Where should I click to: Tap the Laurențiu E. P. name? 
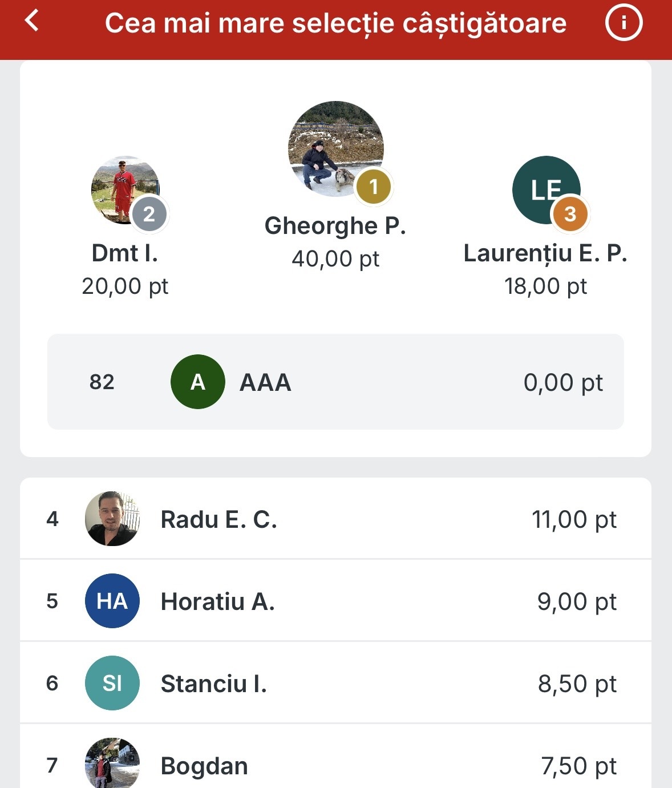(x=545, y=253)
